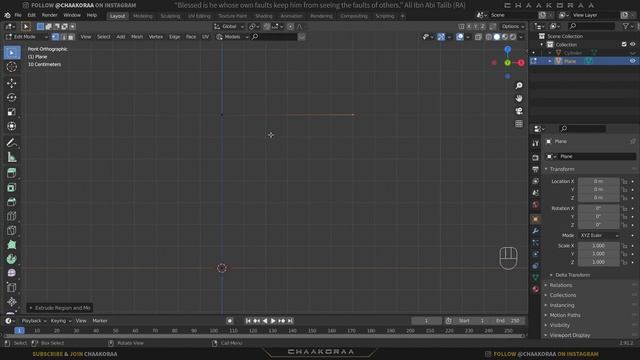The width and height of the screenshot is (640, 360).
Task: Open the Vertex menu in viewport header
Action: (156, 37)
